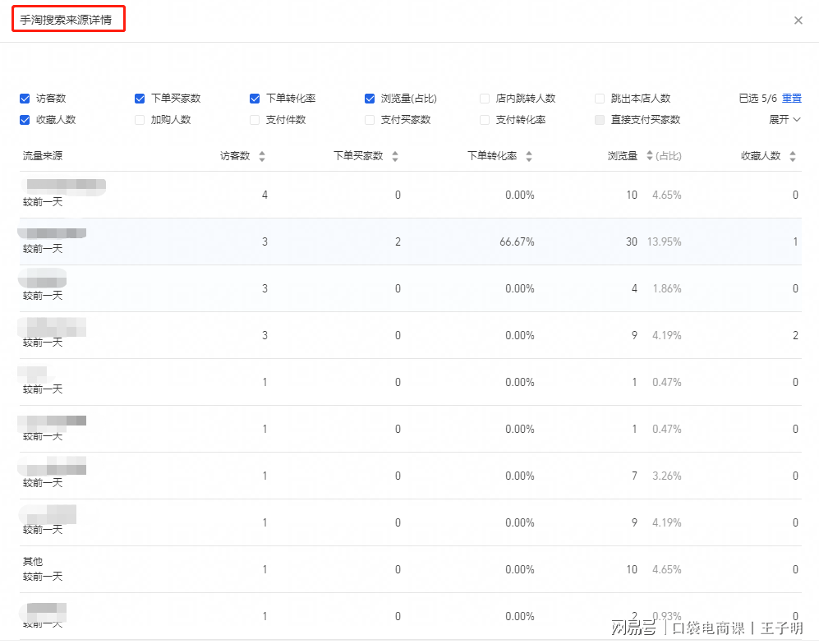Sort table by 下单买家数 arrows
Viewport: 819px width, 644px height.
(x=395, y=156)
